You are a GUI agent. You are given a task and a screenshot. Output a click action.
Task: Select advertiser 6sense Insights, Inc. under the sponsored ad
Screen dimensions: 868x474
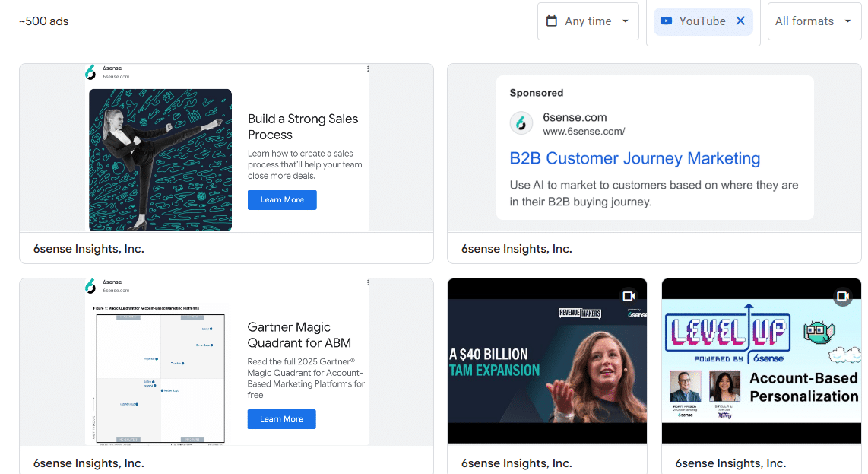[x=518, y=248]
